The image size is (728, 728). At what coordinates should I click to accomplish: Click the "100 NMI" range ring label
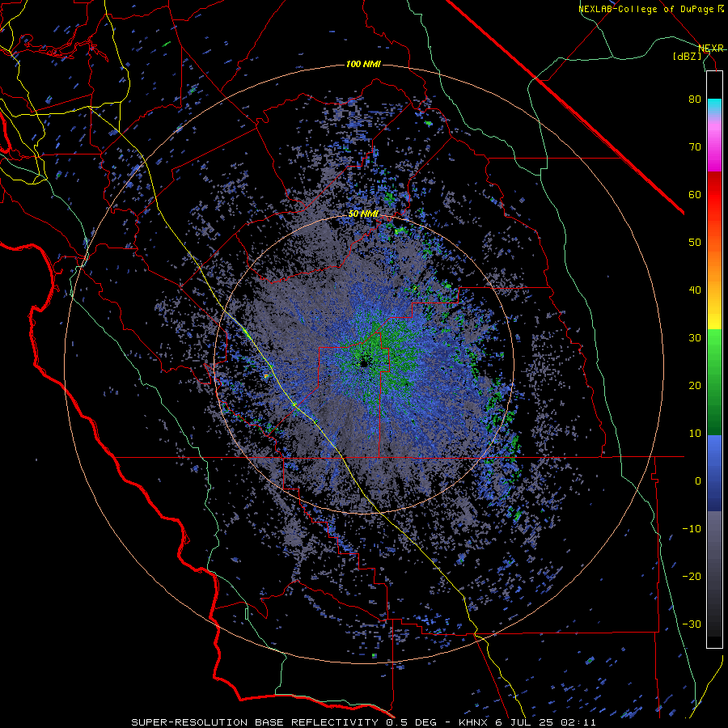coord(363,64)
